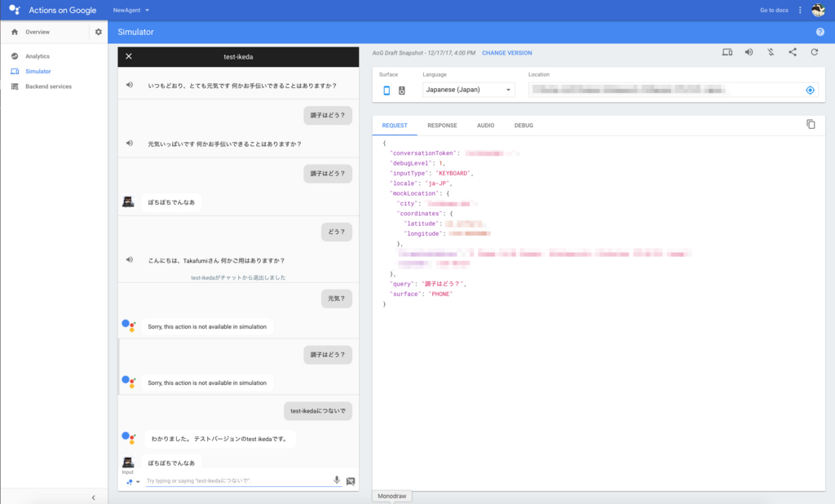Click the user account avatar
This screenshot has width=835, height=504.
[x=818, y=10]
